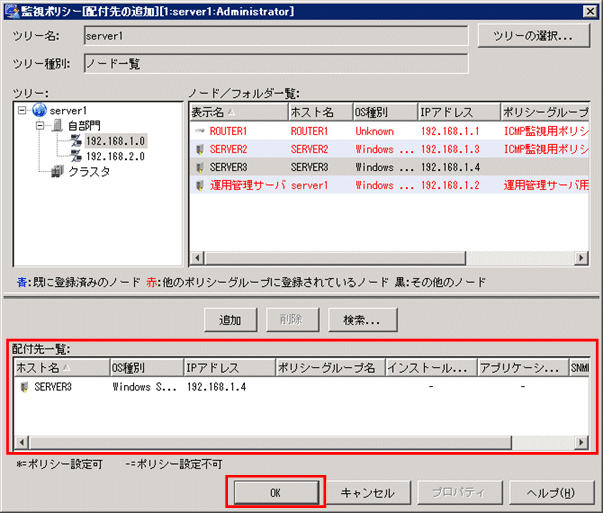Screen dimensions: 603x513
Task: Collapse the 自部門 tree branch
Action: pos(40,126)
